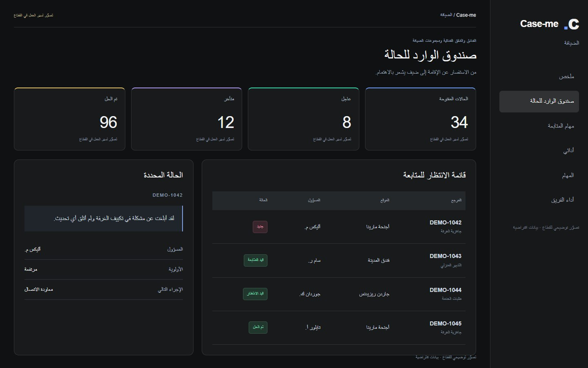Click the الضيافة section label in the sidebar

[572, 43]
